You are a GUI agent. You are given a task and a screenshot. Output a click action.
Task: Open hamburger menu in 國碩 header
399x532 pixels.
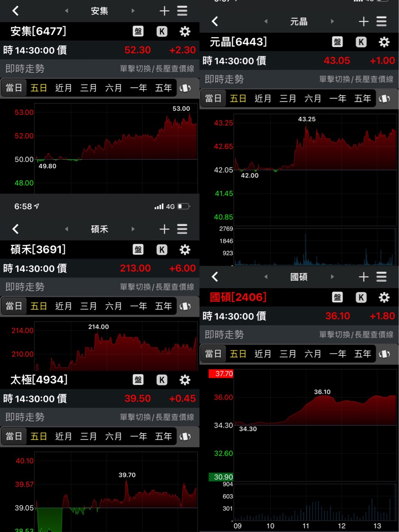click(381, 277)
